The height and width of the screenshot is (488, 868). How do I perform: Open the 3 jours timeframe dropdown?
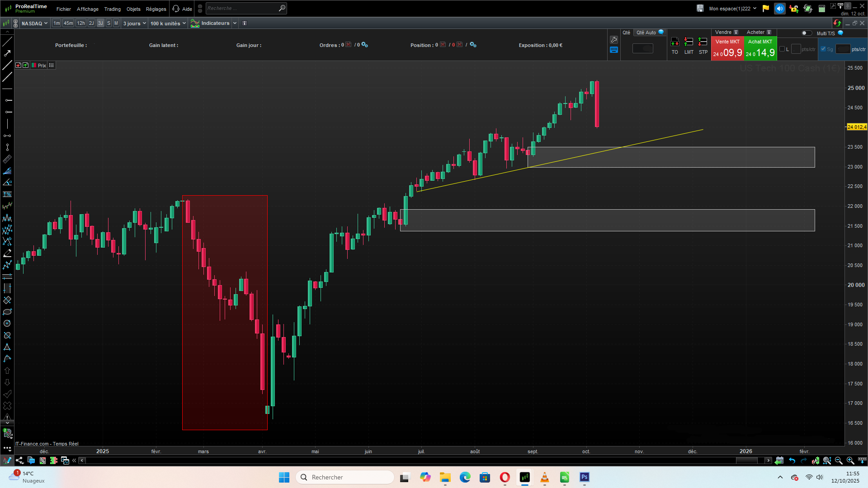tap(134, 23)
